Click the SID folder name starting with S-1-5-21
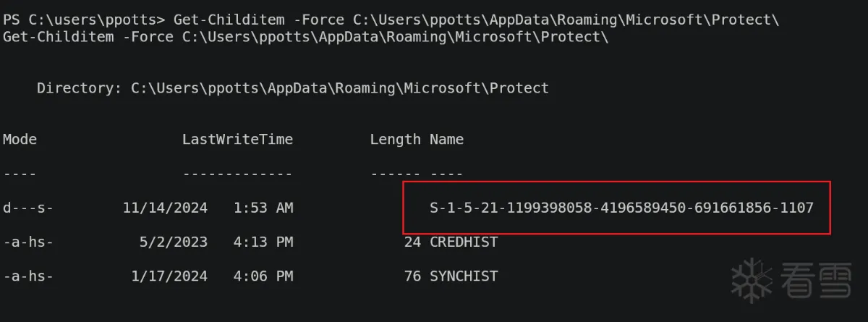Screen dimensions: 868x322 coord(621,208)
